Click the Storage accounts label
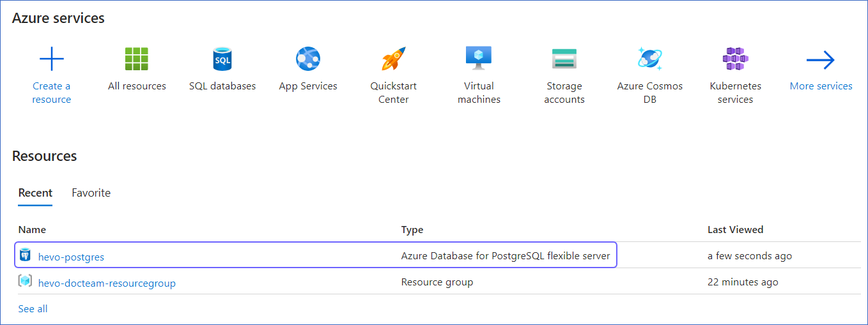Viewport: 868px width, 325px height. [x=564, y=93]
